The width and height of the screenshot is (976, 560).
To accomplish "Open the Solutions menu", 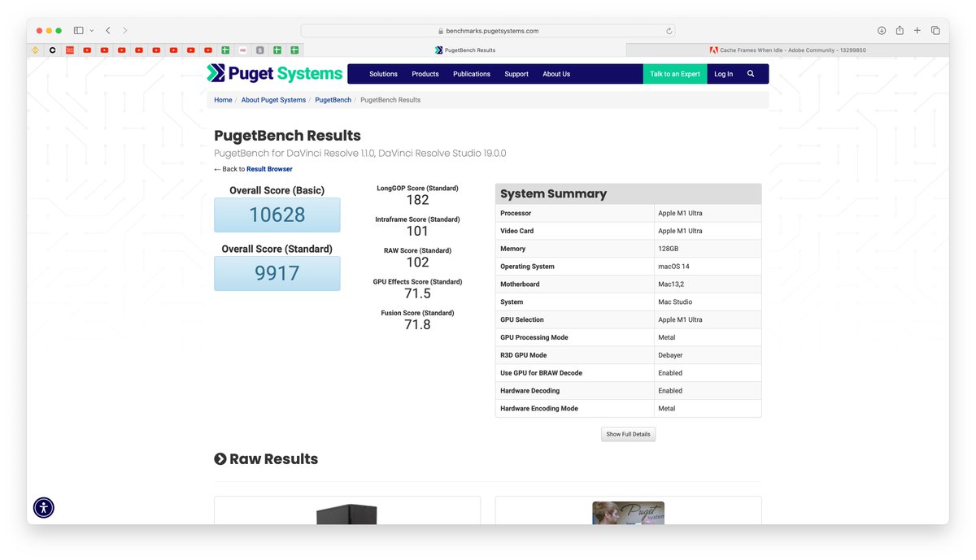I will 383,74.
